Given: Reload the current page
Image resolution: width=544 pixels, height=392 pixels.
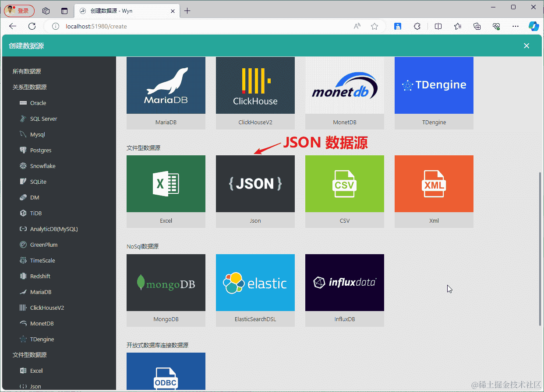Looking at the screenshot, I should [x=32, y=26].
